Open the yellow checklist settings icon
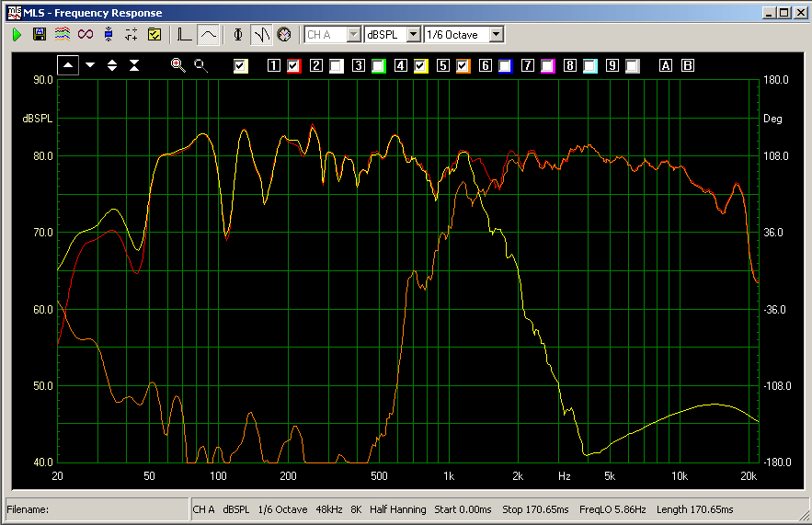812x525 pixels. [x=154, y=35]
